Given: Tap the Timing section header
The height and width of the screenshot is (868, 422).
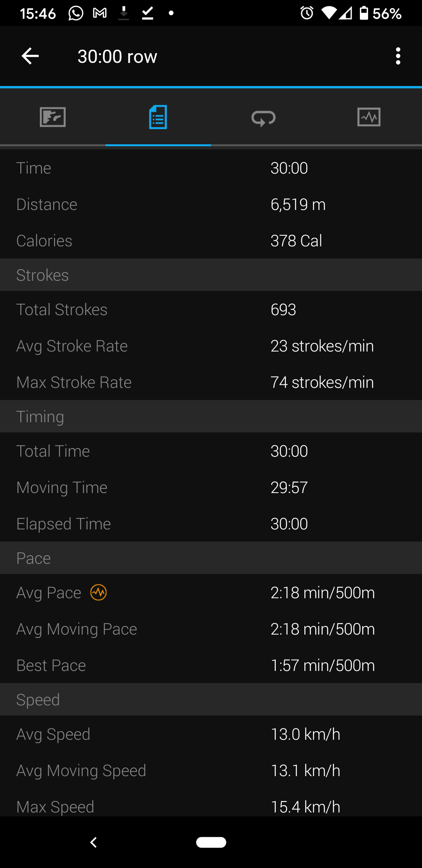Looking at the screenshot, I should pyautogui.click(x=40, y=417).
